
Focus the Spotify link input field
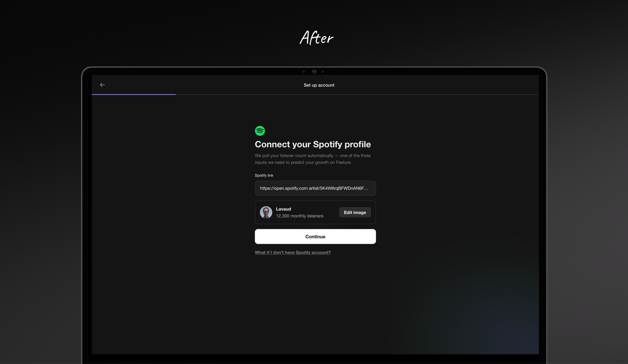[315, 188]
